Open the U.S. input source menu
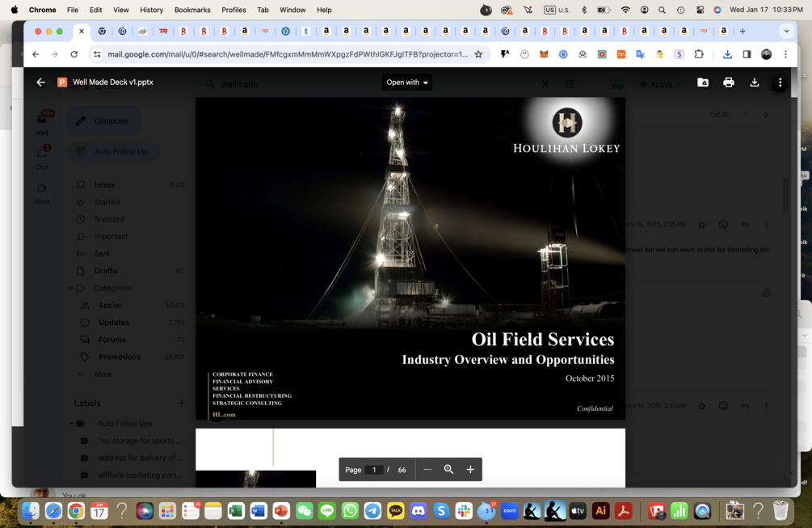This screenshot has height=528, width=812. click(x=557, y=10)
